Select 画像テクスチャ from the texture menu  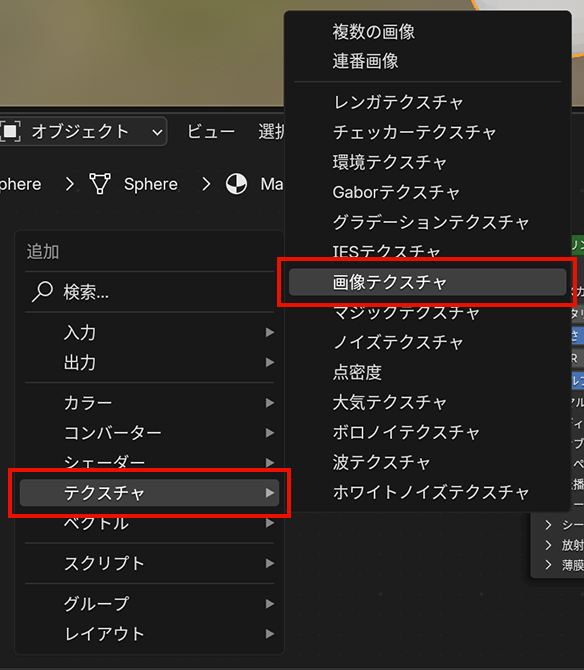[427, 282]
